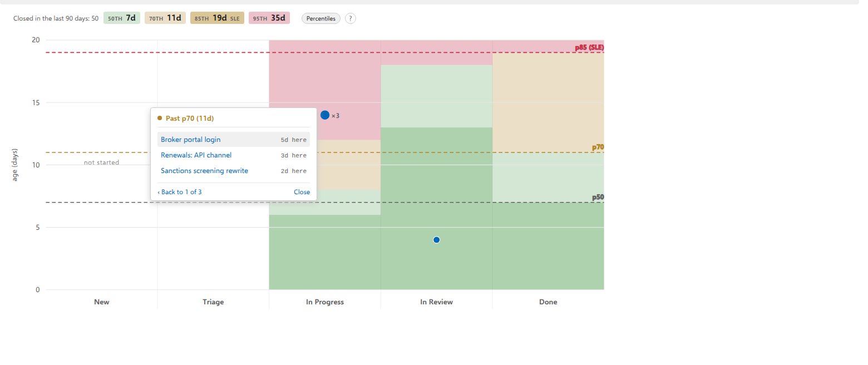The height and width of the screenshot is (365, 868).
Task: Select the 95th percentile 35d chip
Action: [269, 18]
